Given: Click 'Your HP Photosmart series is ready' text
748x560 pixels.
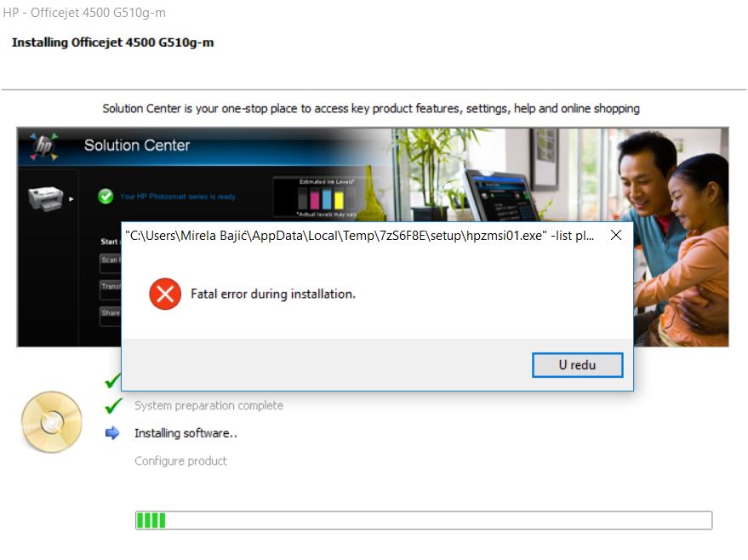Looking at the screenshot, I should (x=178, y=197).
